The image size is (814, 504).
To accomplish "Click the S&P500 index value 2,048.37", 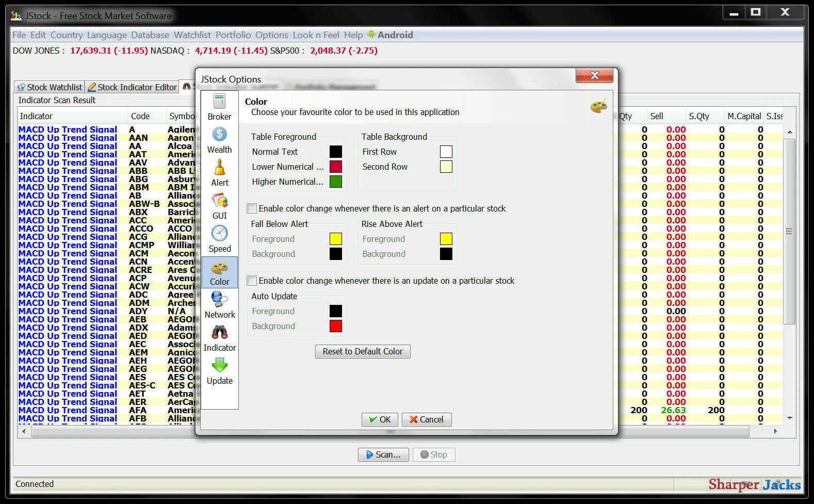I will click(328, 51).
